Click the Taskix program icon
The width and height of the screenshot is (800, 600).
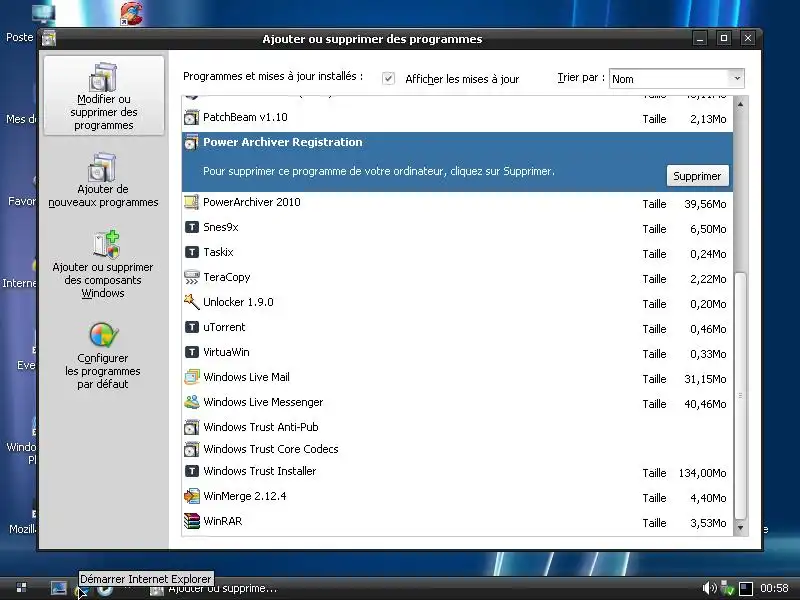[x=191, y=252]
